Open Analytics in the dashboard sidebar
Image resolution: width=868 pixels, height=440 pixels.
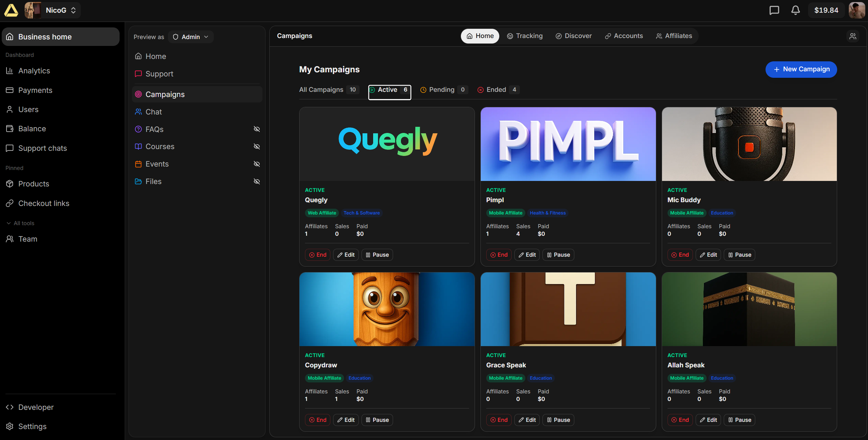[34, 71]
